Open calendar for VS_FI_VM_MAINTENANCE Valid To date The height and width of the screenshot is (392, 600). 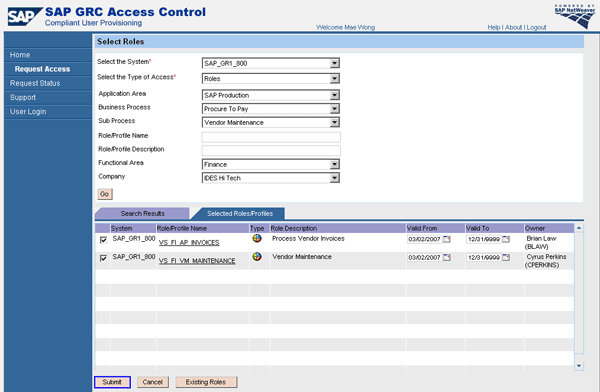[x=505, y=258]
